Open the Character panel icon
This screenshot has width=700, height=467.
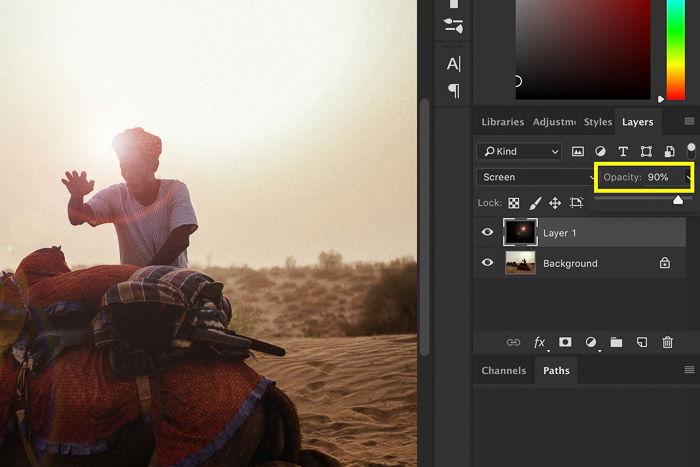pos(454,64)
